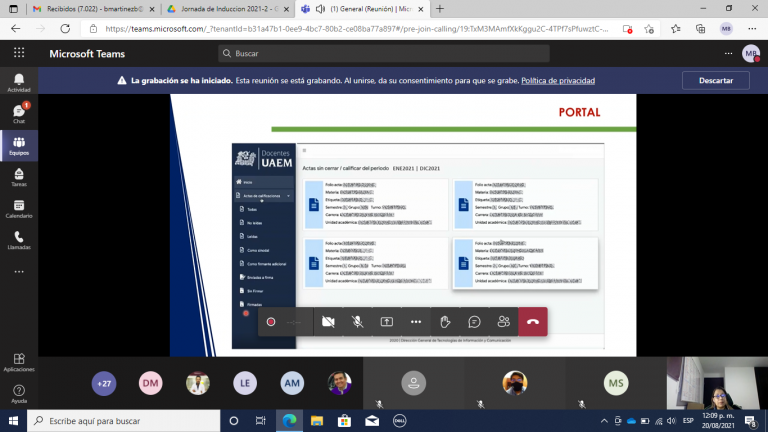The image size is (768, 432).
Task: Open more actions in meeting controls
Action: tap(416, 322)
